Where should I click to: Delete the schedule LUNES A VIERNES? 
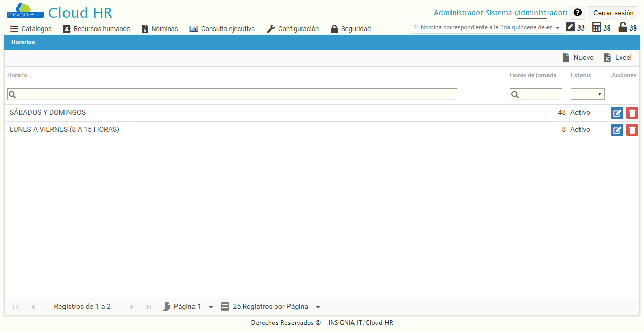632,129
